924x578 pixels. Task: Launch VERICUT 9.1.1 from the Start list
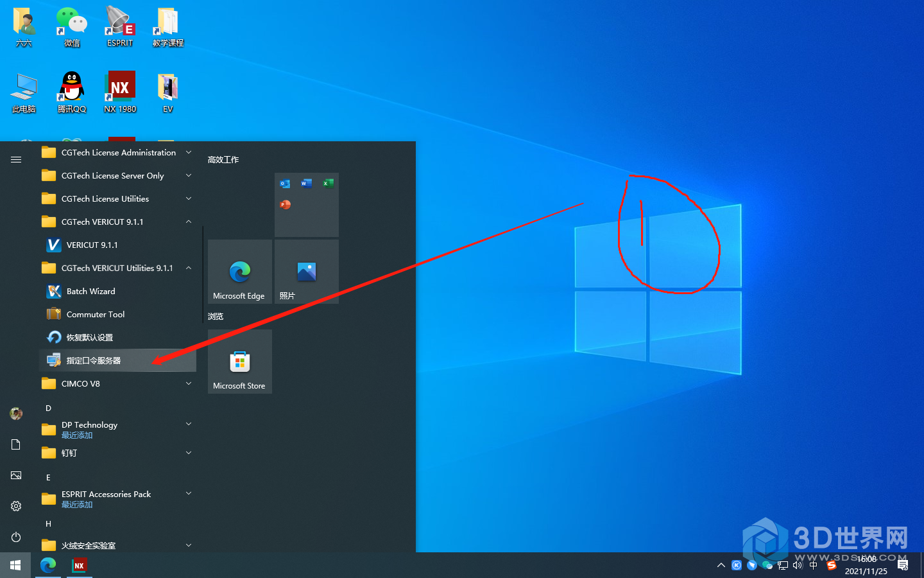[x=117, y=245]
